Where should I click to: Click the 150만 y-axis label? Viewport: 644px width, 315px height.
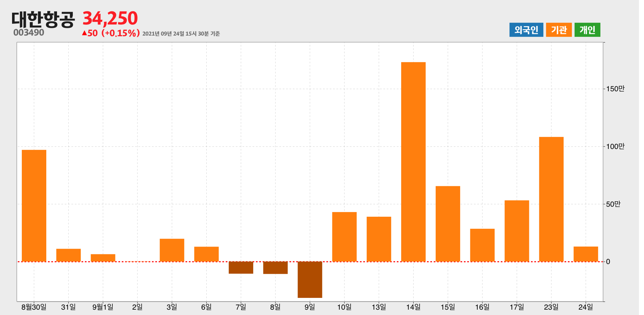[x=615, y=89]
